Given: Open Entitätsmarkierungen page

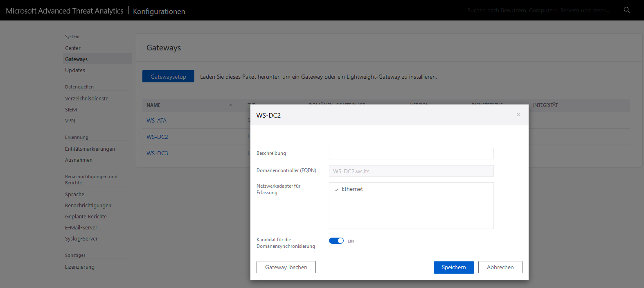Looking at the screenshot, I should pyautogui.click(x=90, y=149).
